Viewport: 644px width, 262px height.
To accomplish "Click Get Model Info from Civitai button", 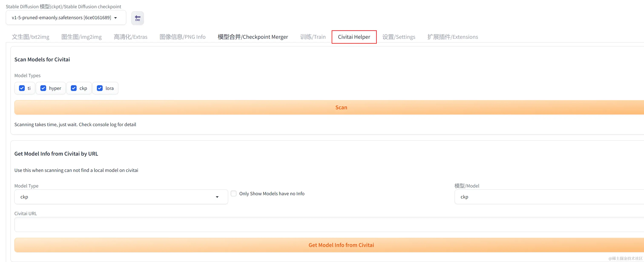I will 341,245.
